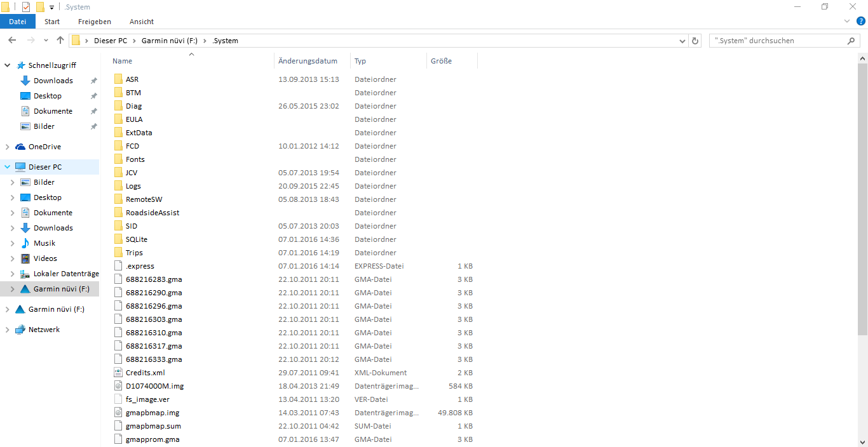This screenshot has width=868, height=447.
Task: Select the file gmapbmap.sum
Action: click(x=153, y=426)
